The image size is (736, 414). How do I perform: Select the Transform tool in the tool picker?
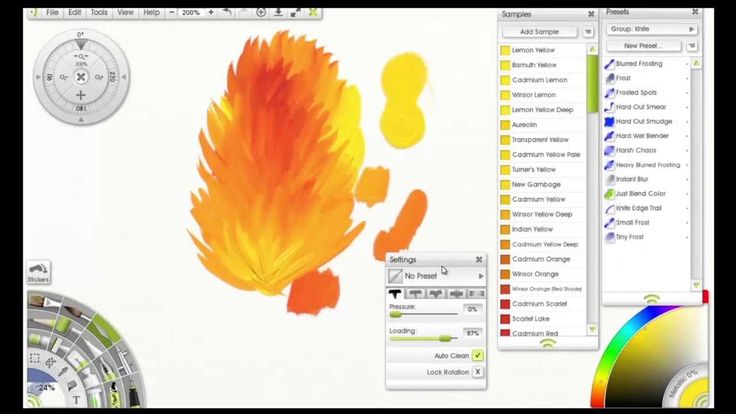tap(51, 362)
